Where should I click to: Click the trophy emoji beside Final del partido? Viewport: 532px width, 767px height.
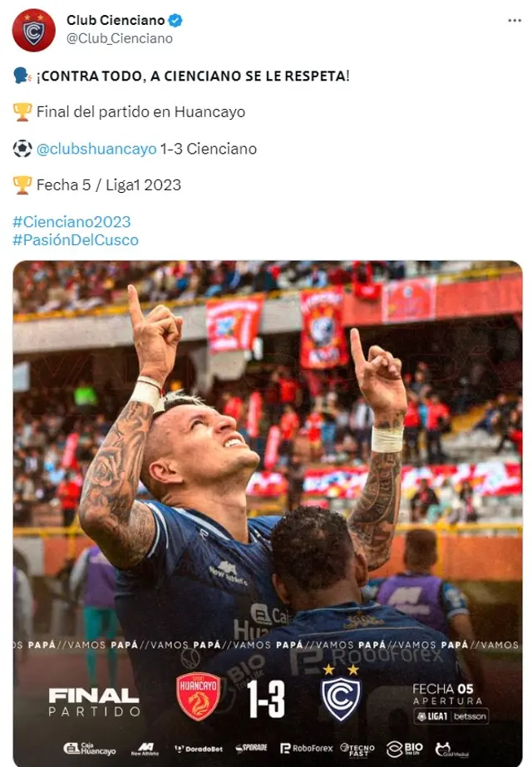pyautogui.click(x=22, y=112)
